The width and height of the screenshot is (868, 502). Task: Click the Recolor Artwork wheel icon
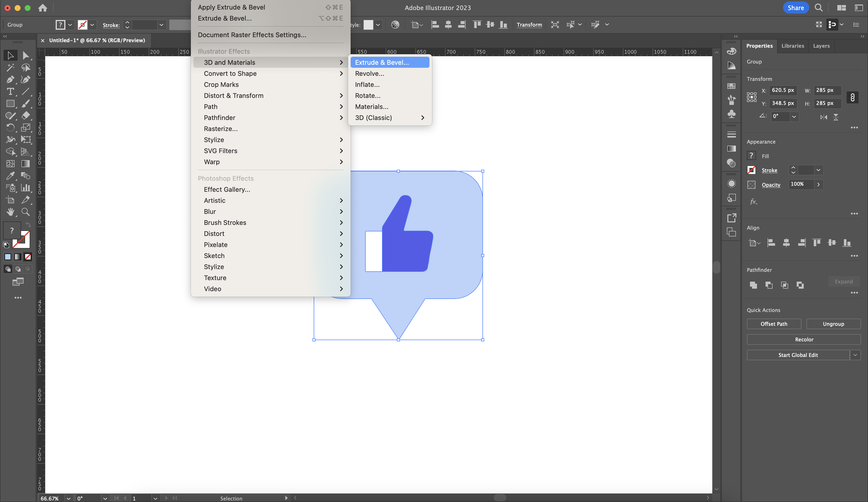(x=395, y=25)
